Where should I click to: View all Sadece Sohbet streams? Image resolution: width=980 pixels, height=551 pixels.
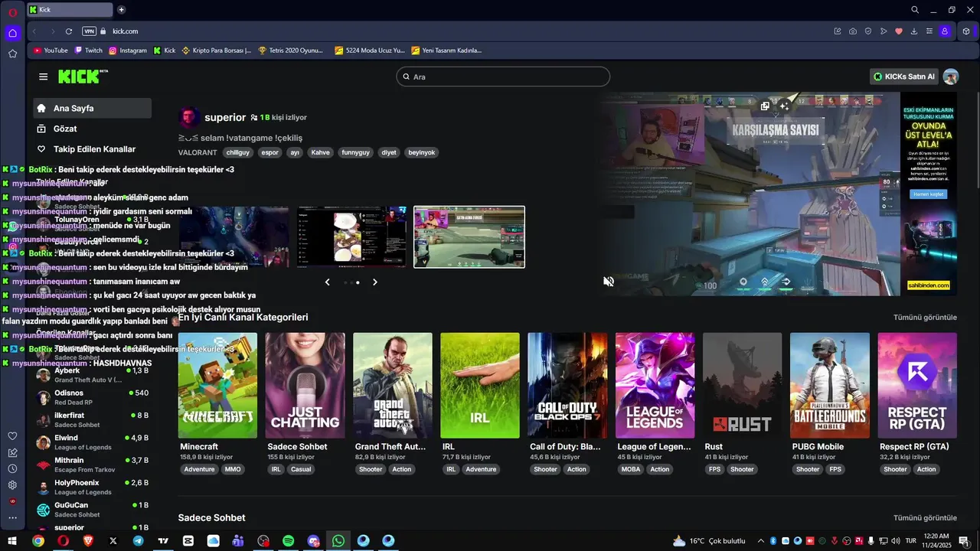coord(925,518)
